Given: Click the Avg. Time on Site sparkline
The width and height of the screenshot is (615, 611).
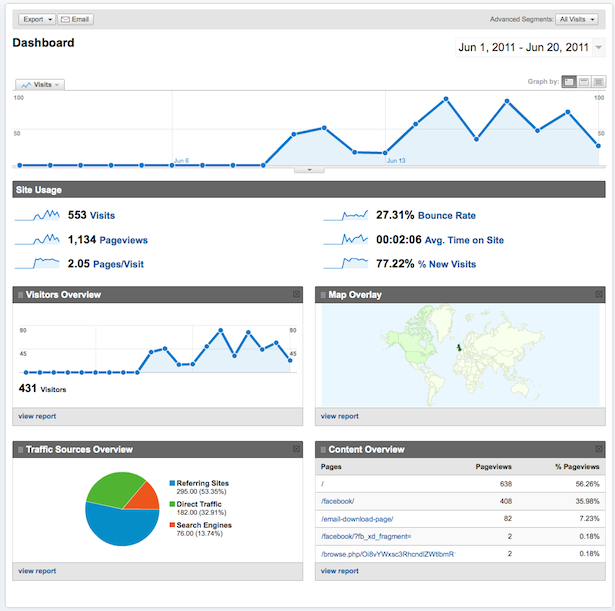Looking at the screenshot, I should coord(346,240).
